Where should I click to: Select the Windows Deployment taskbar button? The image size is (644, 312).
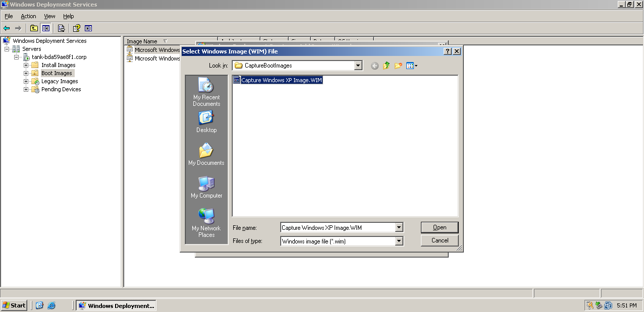click(116, 305)
